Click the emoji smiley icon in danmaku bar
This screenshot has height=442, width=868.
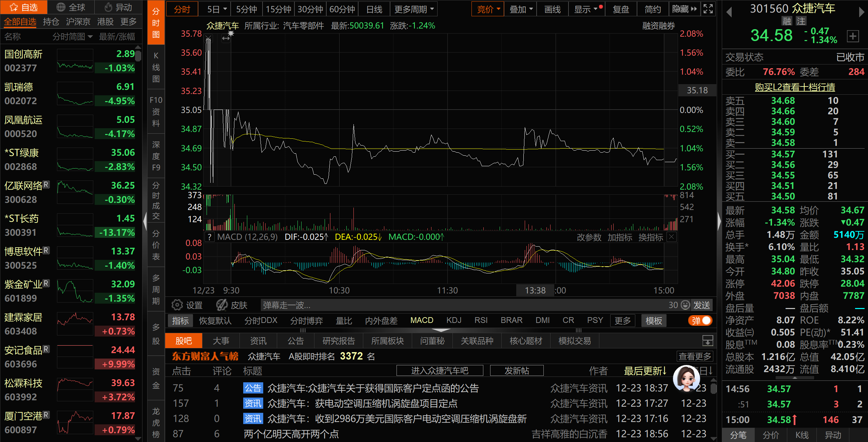coord(686,305)
